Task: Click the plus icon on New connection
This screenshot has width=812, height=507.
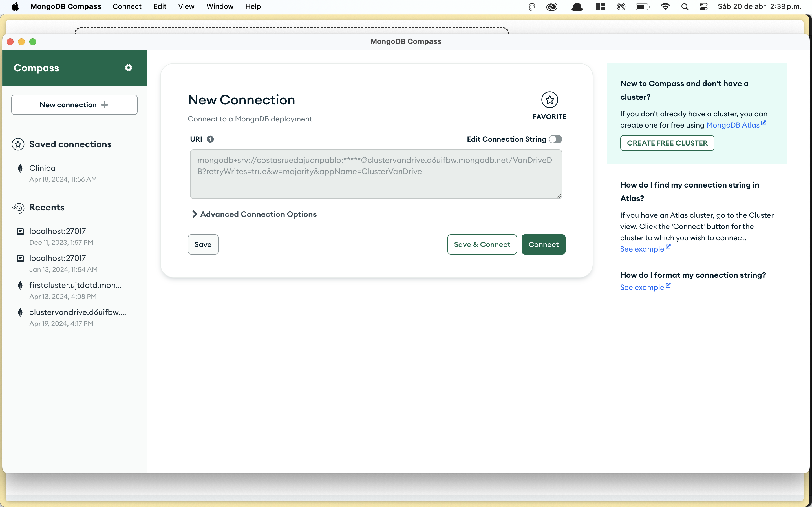Action: click(105, 105)
